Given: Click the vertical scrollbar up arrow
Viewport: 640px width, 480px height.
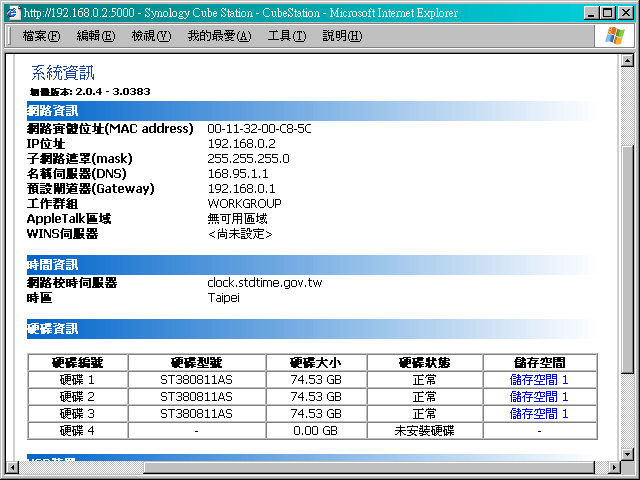Looking at the screenshot, I should pos(627,61).
